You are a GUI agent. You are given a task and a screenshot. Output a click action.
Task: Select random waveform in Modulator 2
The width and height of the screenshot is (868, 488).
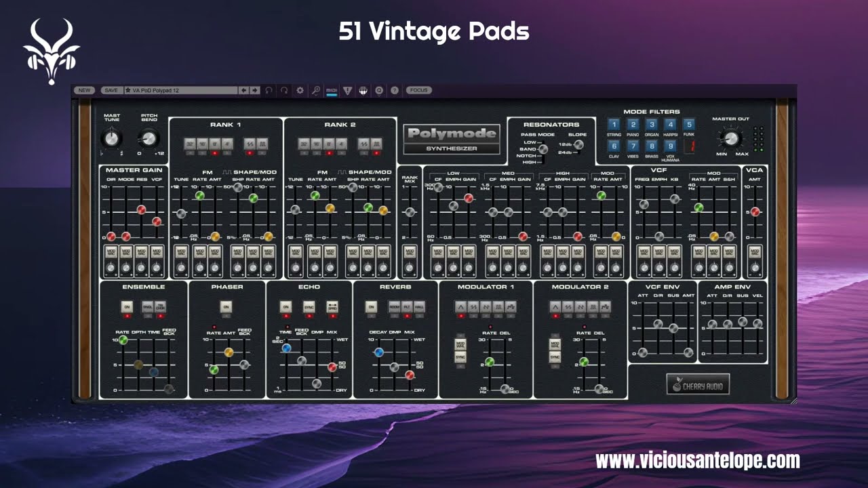point(606,307)
